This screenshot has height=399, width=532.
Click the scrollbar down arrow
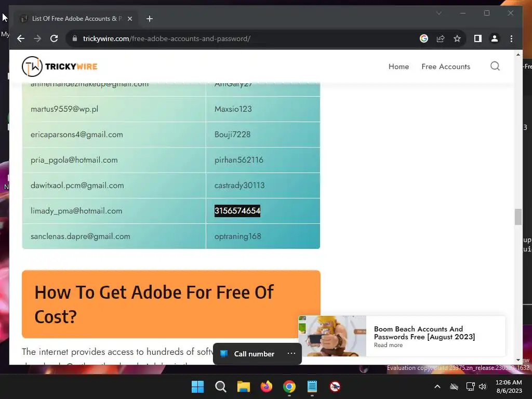[x=518, y=360]
